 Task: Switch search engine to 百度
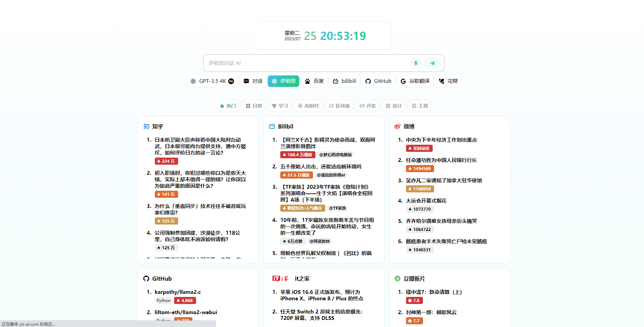[x=314, y=81]
